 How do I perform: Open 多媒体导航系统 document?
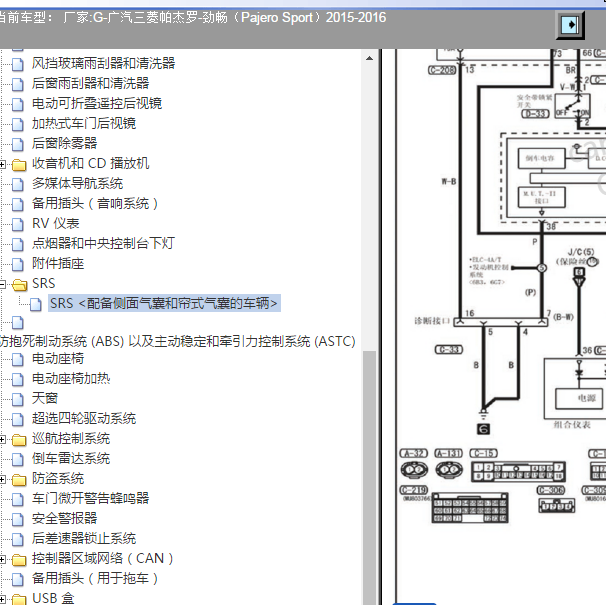(77, 184)
